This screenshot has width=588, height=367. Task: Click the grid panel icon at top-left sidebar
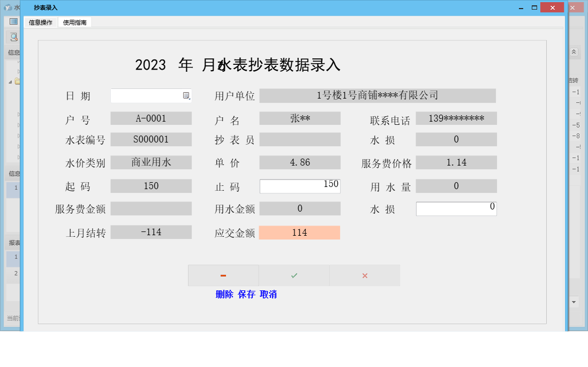[12, 21]
